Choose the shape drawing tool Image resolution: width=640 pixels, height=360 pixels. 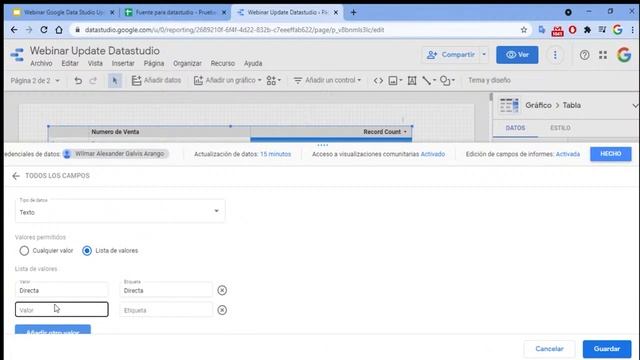pos(447,80)
